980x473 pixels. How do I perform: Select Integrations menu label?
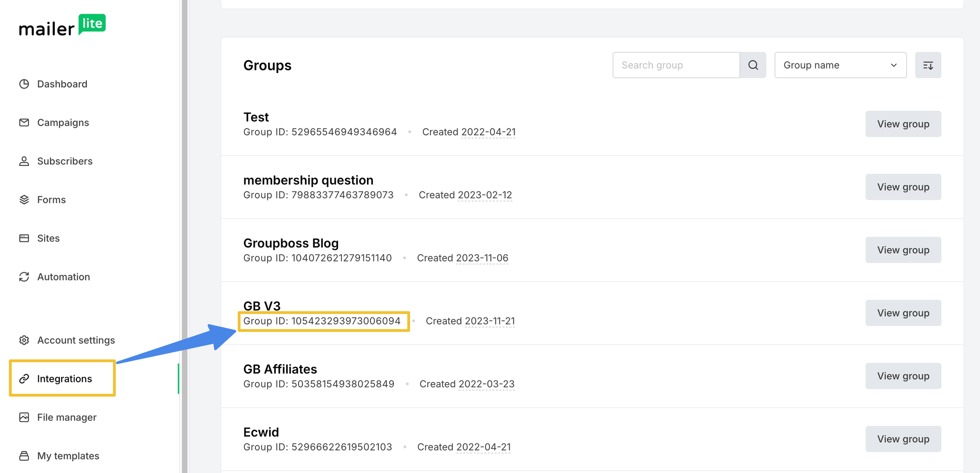[65, 378]
